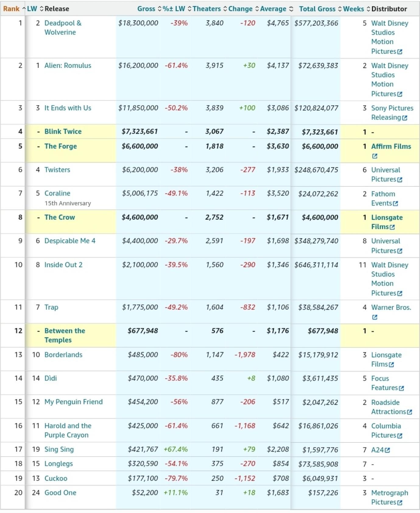Viewport: 420px width, 513px height.
Task: Open A24 distributor link
Action: [378, 450]
